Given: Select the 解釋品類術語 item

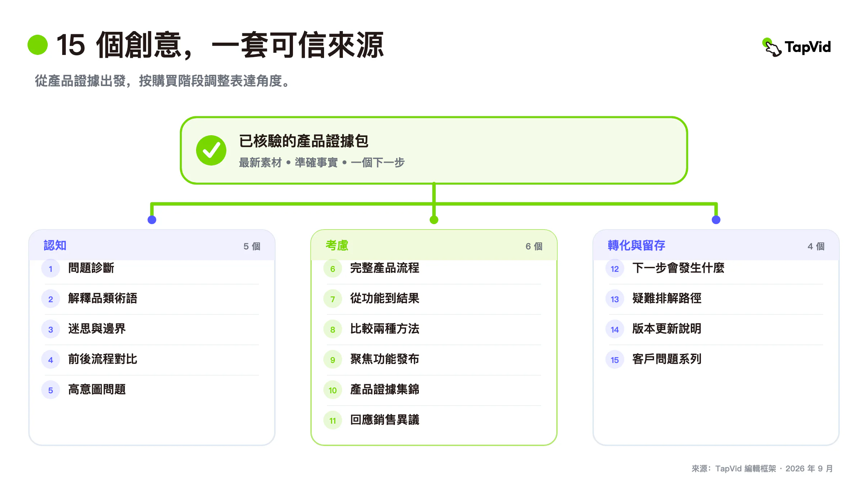Looking at the screenshot, I should tap(151, 299).
